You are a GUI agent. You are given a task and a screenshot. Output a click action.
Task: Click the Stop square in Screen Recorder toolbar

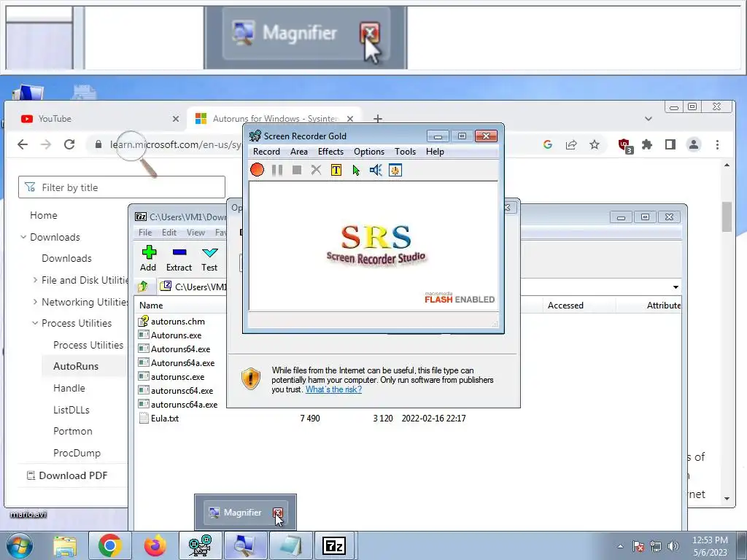(297, 170)
